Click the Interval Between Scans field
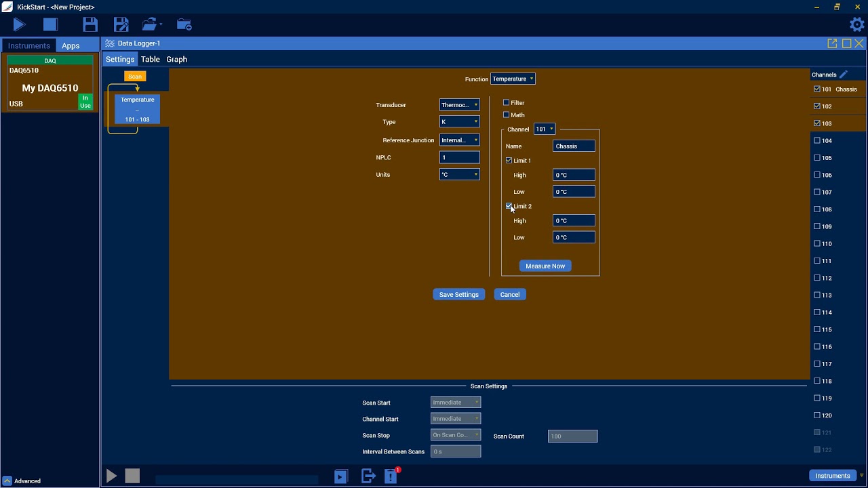This screenshot has height=488, width=868. coord(456,451)
